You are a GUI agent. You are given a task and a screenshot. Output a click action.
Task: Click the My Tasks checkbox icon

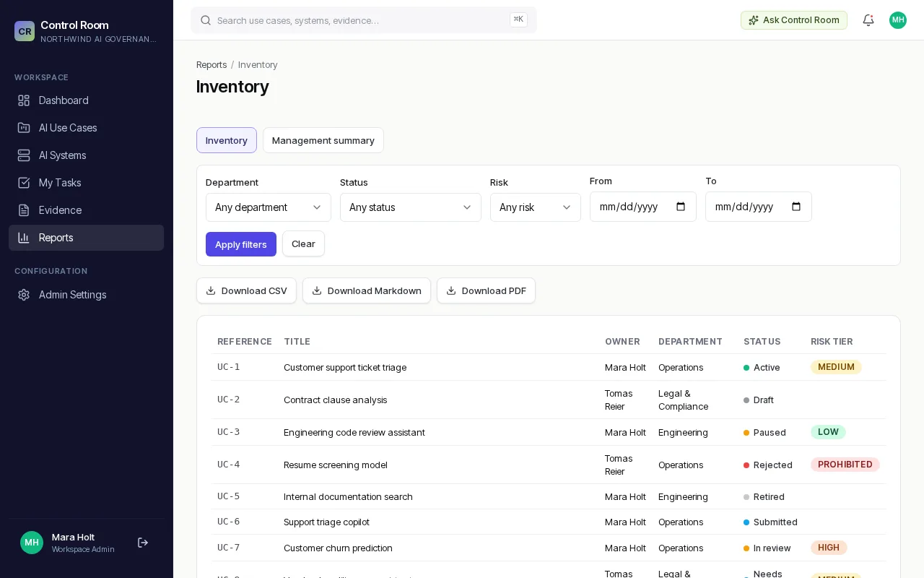[x=24, y=183]
